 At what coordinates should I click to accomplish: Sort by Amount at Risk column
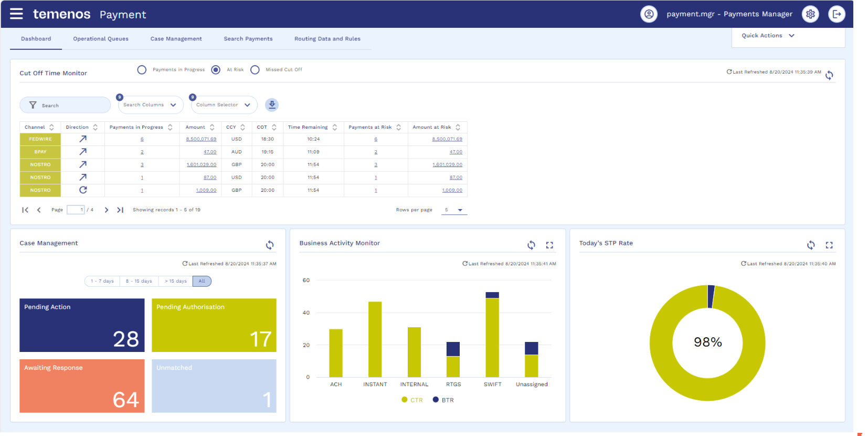point(458,127)
